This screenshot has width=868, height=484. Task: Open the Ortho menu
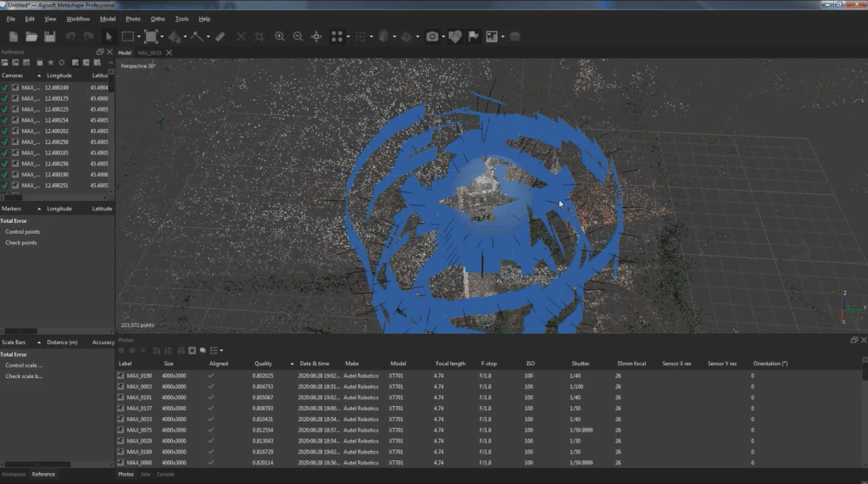pos(158,19)
